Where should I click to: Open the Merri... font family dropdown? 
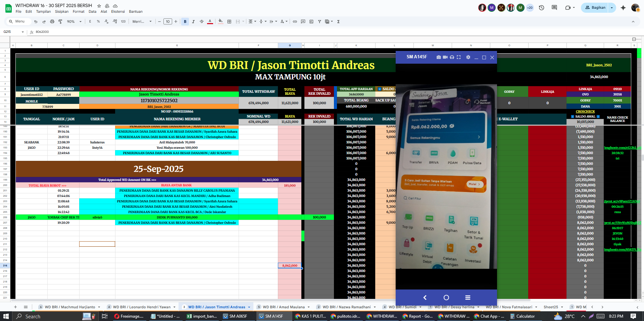(142, 21)
